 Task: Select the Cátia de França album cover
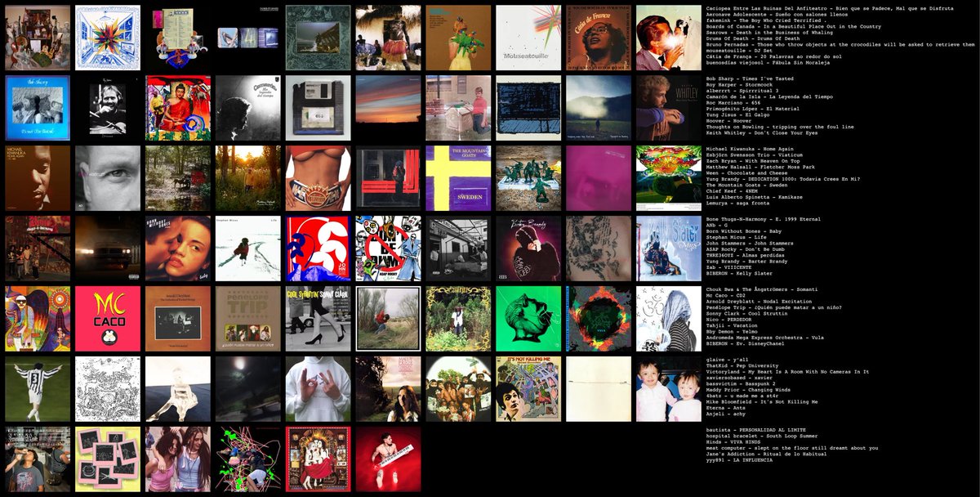(x=599, y=38)
